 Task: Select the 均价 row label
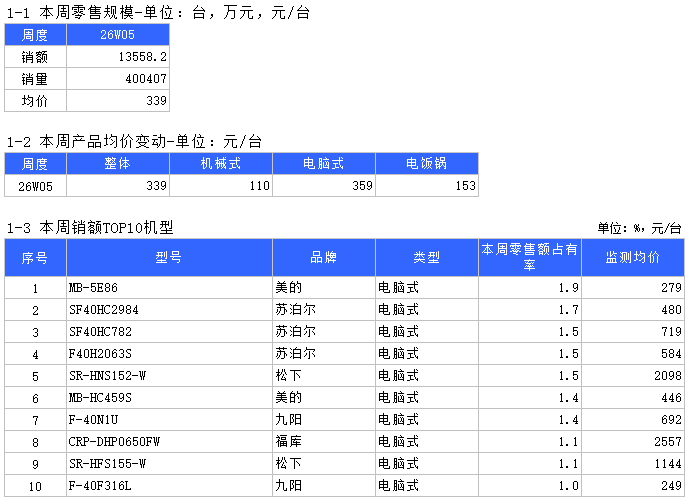point(35,101)
